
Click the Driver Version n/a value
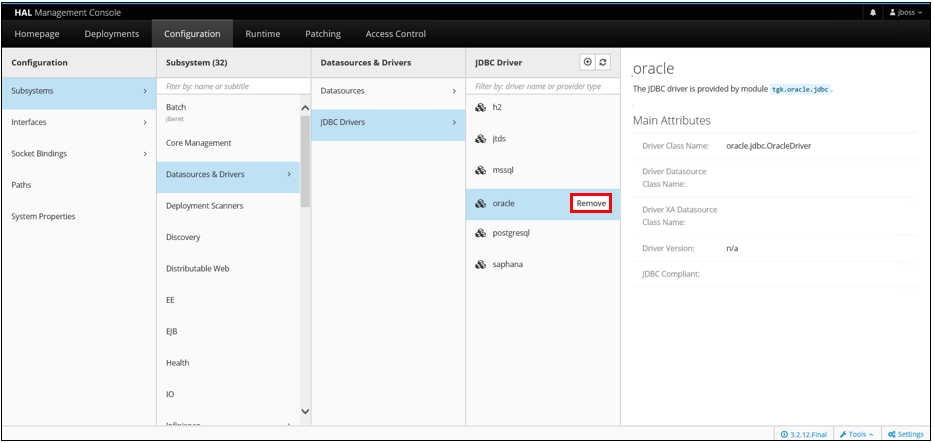click(x=732, y=248)
